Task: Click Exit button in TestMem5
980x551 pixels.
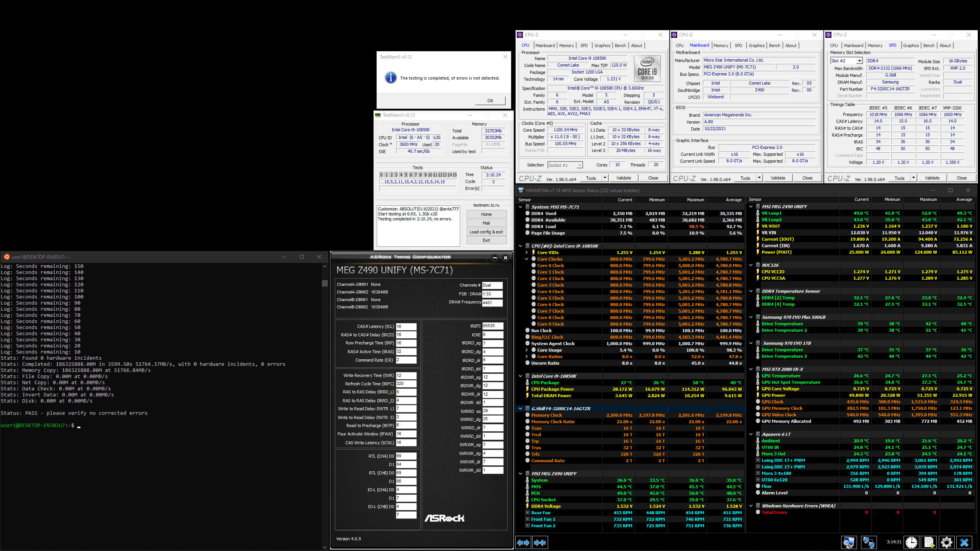Action: point(487,240)
